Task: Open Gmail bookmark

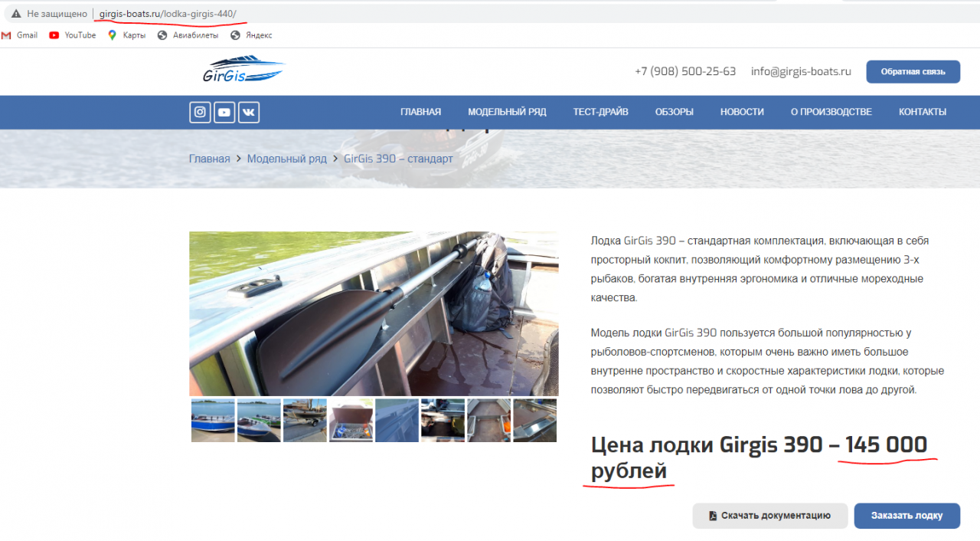Action: [x=20, y=35]
